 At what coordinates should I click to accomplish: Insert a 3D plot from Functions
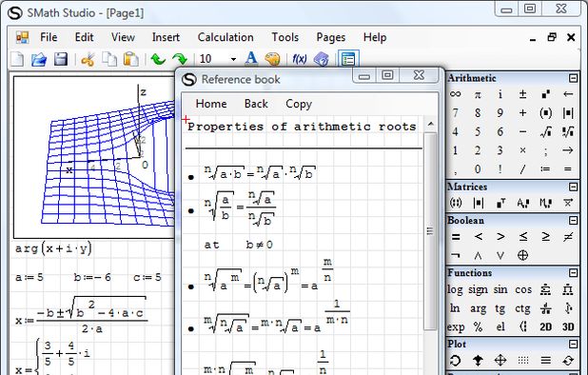click(x=568, y=327)
